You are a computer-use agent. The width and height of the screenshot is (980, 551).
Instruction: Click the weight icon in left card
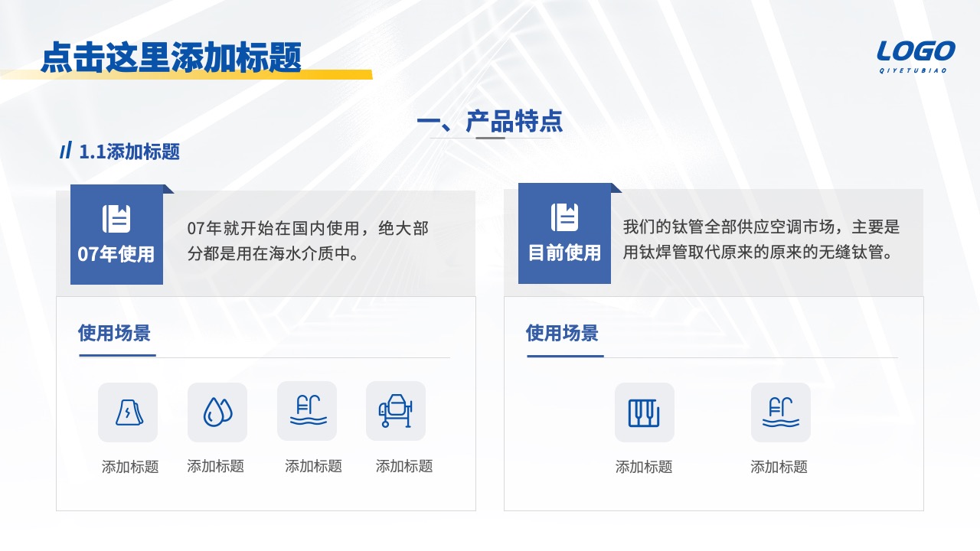128,412
